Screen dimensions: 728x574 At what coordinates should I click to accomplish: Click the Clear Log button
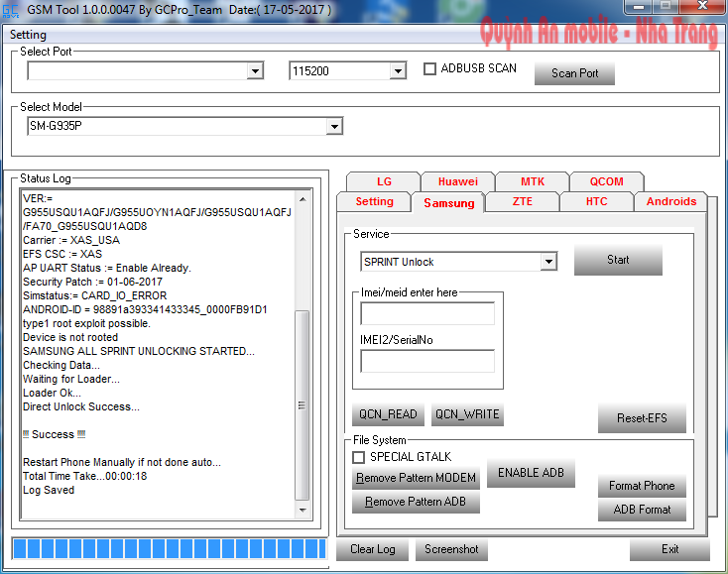click(x=372, y=549)
